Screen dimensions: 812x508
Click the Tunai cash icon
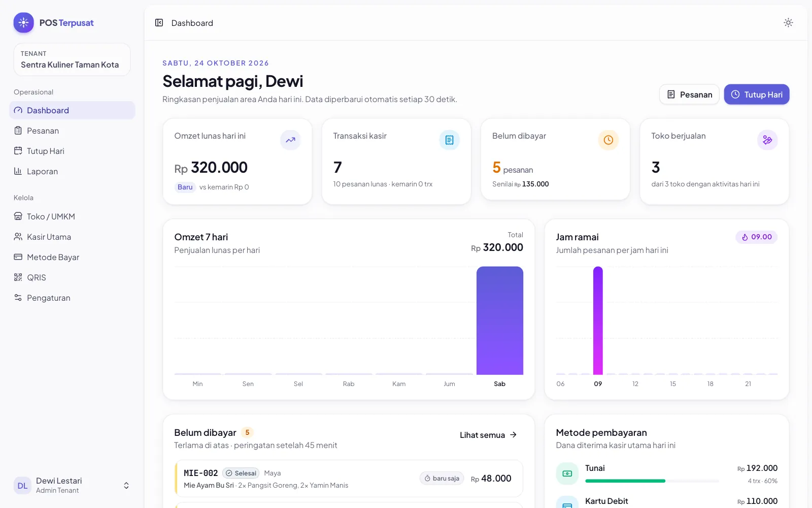click(x=567, y=473)
